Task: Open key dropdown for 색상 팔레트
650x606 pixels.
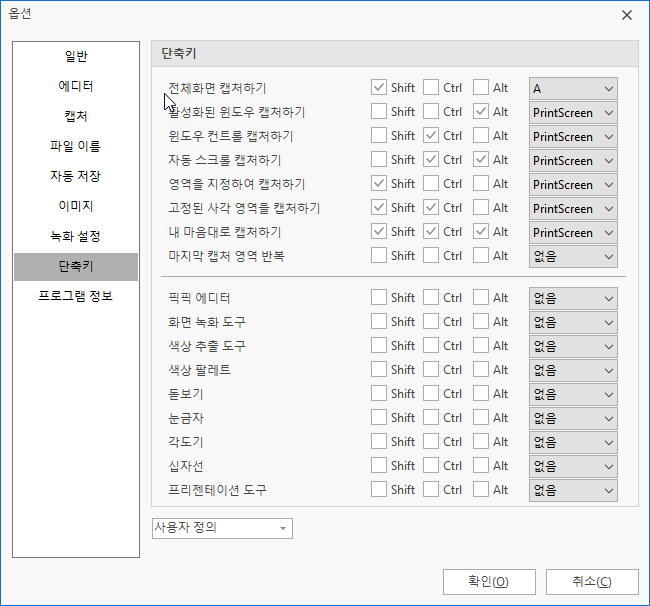Action: click(573, 371)
